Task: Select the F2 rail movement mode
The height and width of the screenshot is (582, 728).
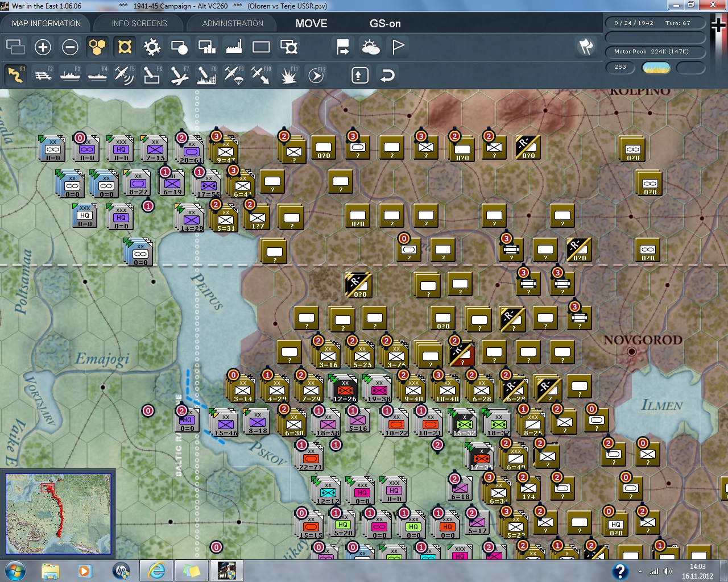Action: [43, 75]
